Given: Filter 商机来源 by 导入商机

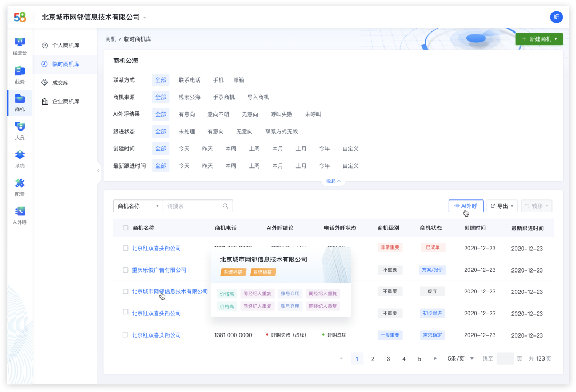Looking at the screenshot, I should (x=258, y=98).
